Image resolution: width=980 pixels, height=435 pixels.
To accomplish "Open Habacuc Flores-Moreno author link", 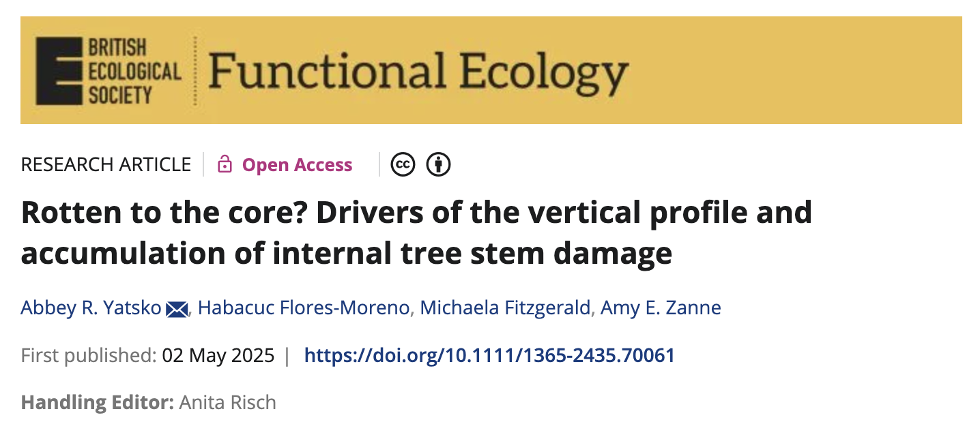I will coord(304,308).
